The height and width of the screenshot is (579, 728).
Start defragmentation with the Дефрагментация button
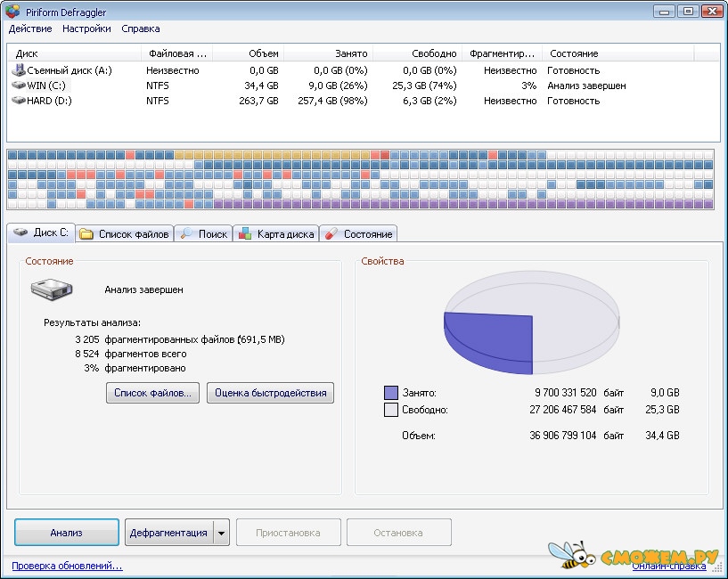point(168,533)
